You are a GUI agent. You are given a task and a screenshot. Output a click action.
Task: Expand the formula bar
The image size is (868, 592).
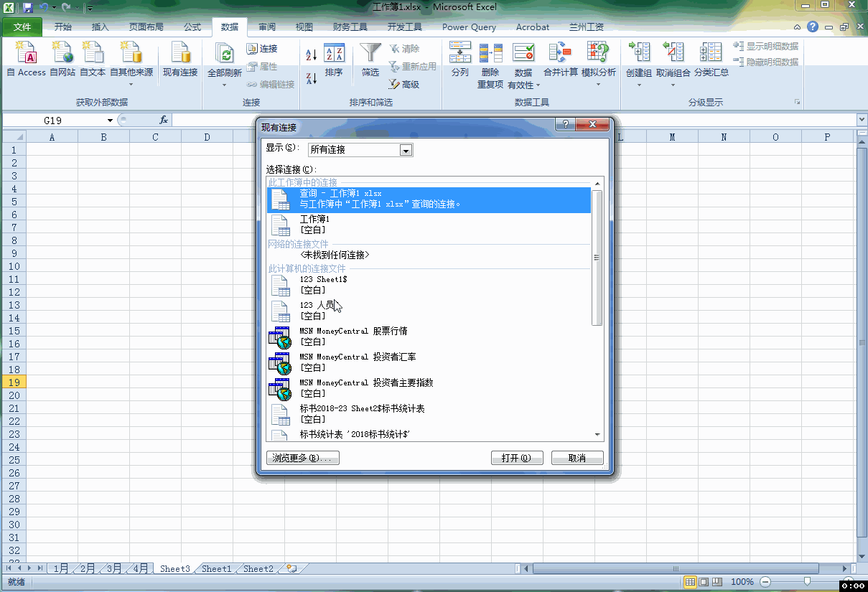(862, 120)
